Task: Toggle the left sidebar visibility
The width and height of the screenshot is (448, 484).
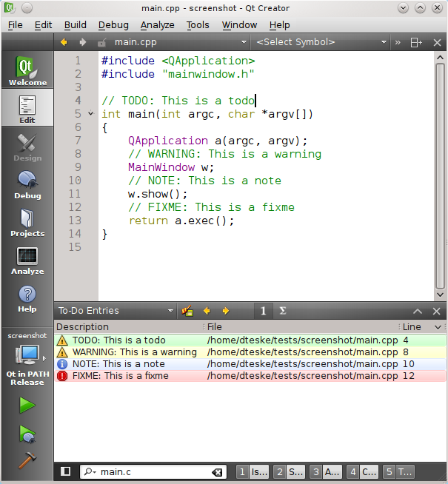Action: tap(65, 471)
